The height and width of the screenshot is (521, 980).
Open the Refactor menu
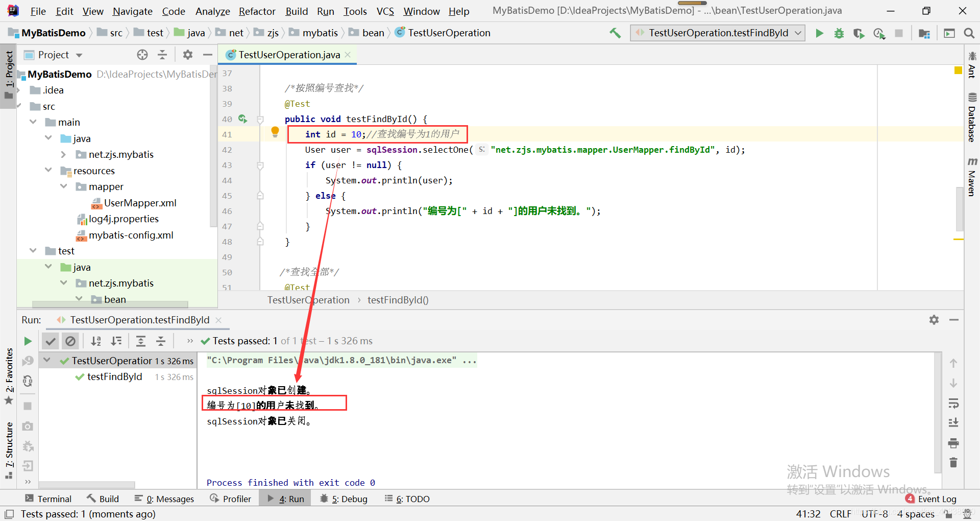(x=257, y=11)
